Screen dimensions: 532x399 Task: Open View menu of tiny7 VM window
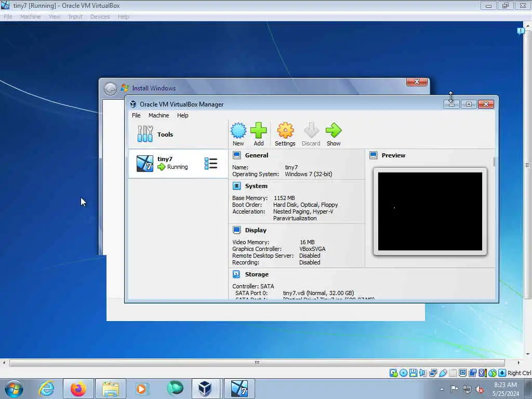tap(54, 17)
